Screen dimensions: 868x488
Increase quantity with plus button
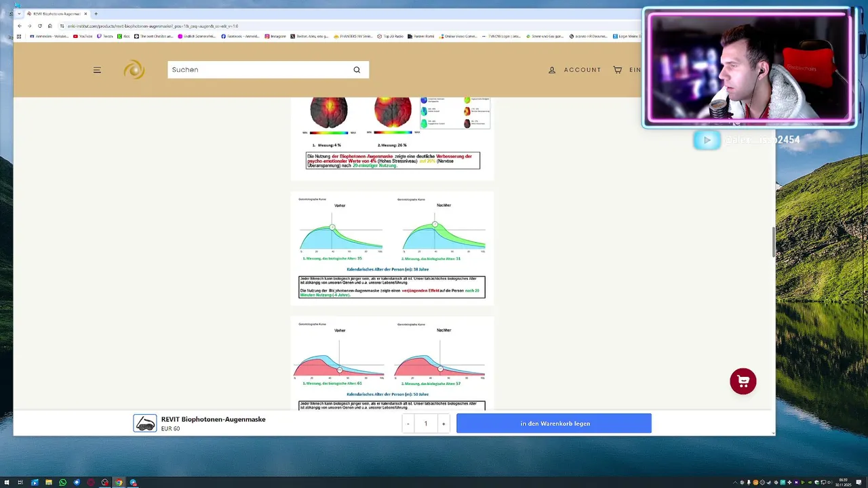point(443,424)
